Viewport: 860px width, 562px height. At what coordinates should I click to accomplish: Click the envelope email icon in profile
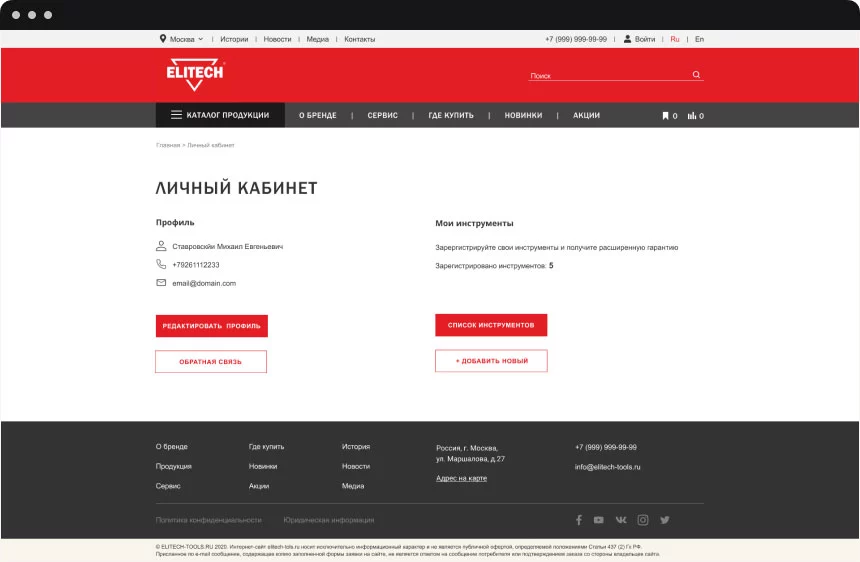point(161,283)
